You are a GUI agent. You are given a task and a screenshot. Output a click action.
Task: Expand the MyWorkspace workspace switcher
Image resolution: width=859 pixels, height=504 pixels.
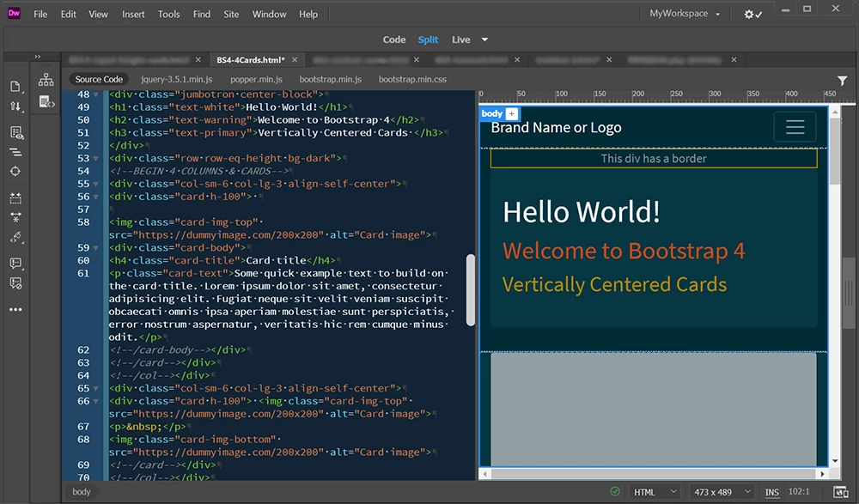click(685, 14)
